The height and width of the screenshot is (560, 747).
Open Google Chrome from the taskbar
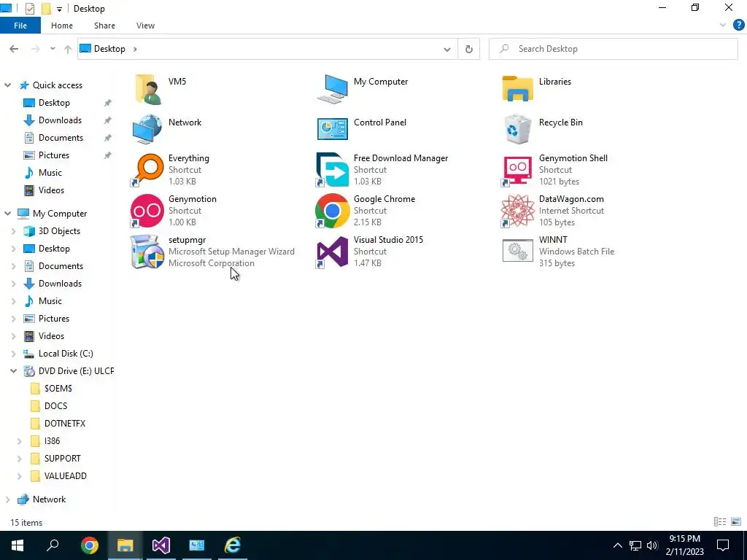point(90,545)
